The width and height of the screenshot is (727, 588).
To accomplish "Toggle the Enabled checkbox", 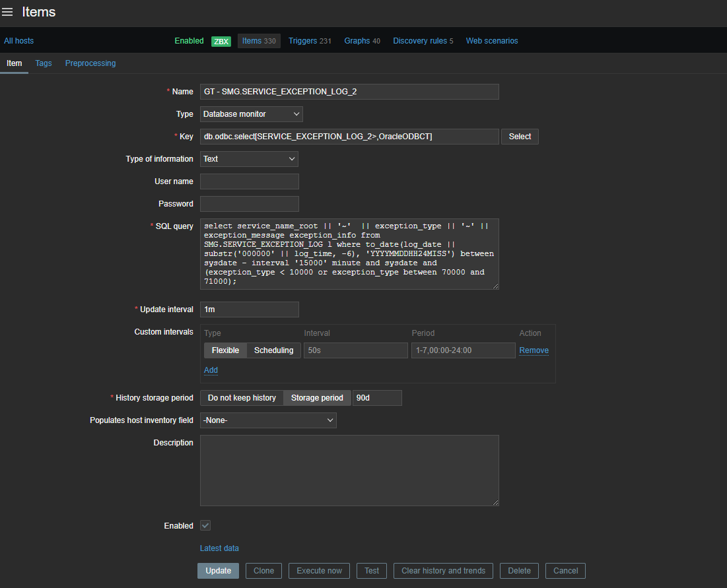I will (205, 525).
